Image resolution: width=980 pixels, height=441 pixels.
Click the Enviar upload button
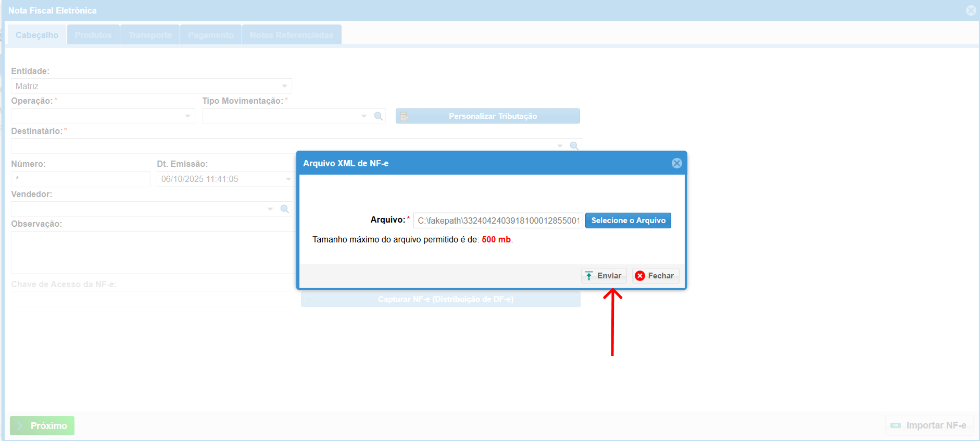(x=604, y=276)
